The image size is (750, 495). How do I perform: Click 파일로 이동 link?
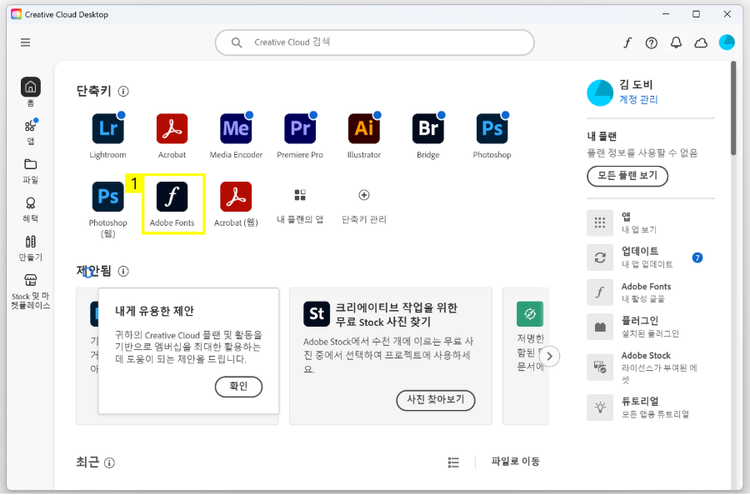[x=516, y=462]
